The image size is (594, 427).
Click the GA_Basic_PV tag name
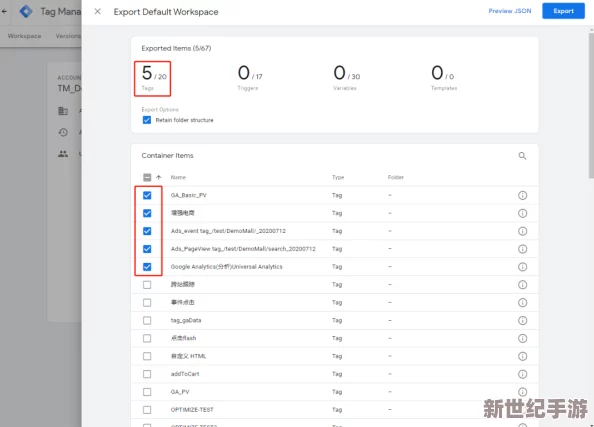(x=189, y=196)
